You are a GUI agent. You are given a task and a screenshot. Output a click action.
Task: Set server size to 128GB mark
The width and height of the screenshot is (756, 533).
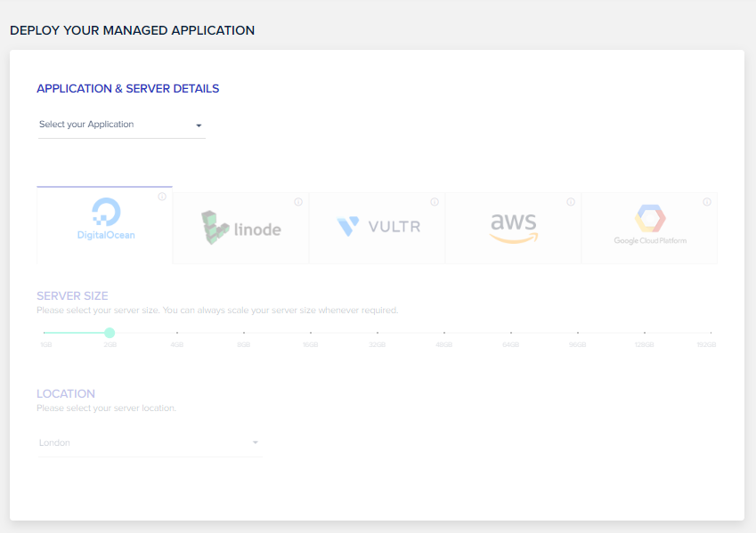(x=645, y=333)
